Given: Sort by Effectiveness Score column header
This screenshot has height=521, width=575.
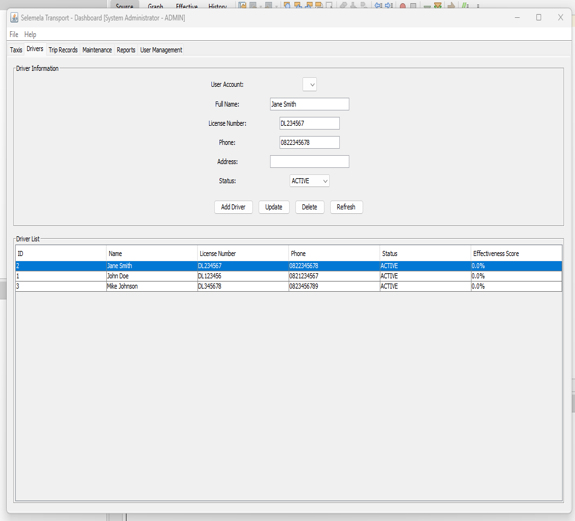Looking at the screenshot, I should coord(516,253).
